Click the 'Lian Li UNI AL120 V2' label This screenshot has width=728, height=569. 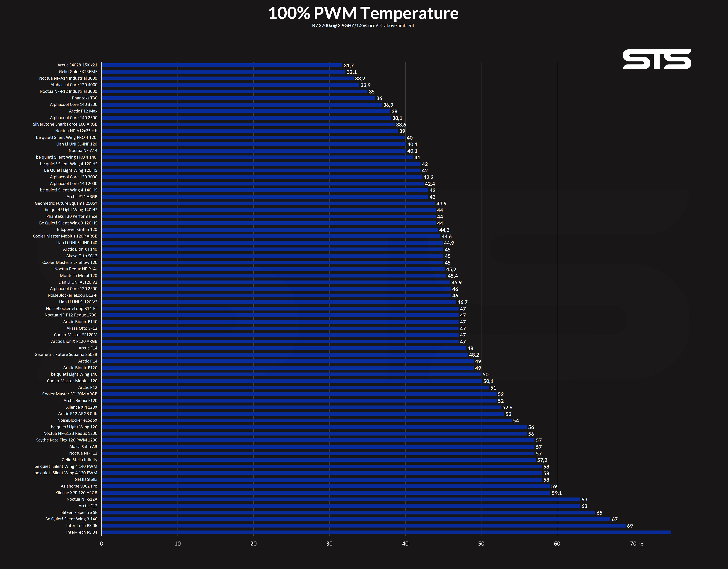click(78, 282)
